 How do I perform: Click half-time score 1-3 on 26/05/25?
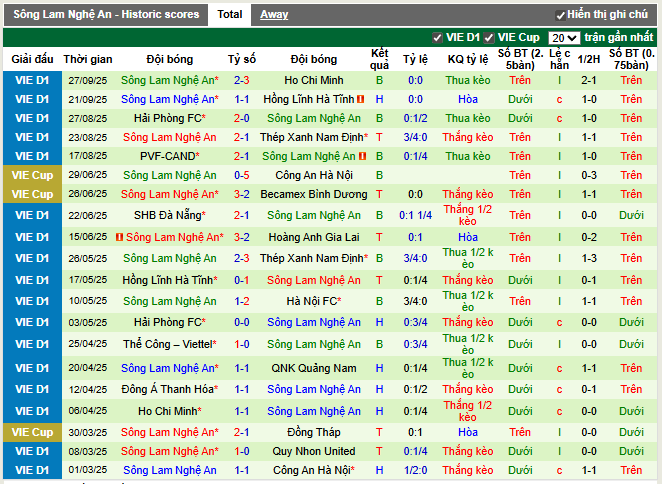[x=589, y=258]
